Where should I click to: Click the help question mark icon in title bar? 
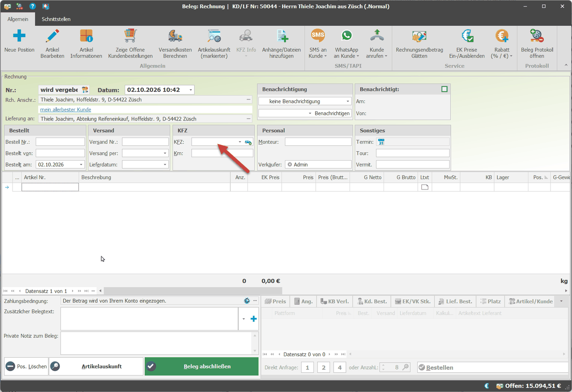pyautogui.click(x=33, y=6)
